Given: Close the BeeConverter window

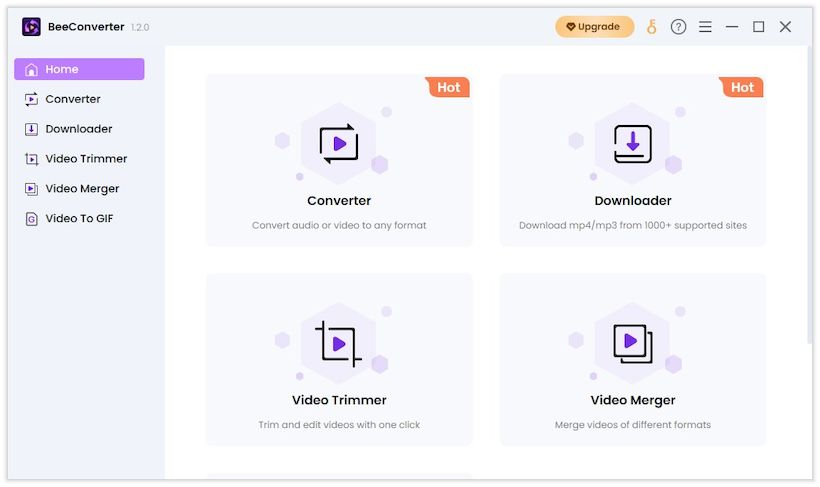Looking at the screenshot, I should 785,27.
